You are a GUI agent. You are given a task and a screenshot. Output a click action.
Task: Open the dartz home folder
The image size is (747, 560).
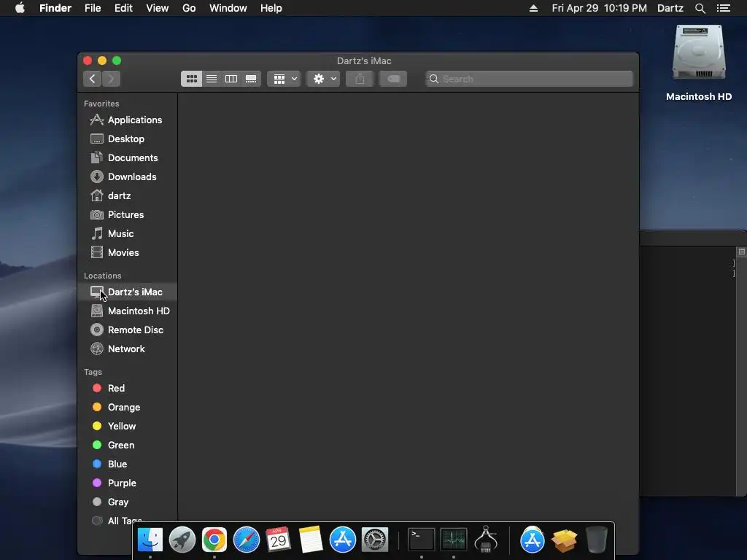click(126, 195)
